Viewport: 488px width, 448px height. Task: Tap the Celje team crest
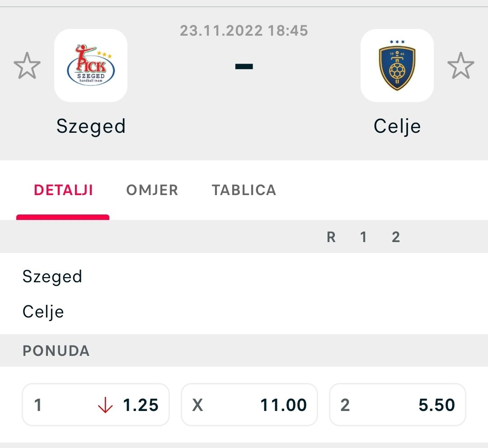click(x=397, y=65)
